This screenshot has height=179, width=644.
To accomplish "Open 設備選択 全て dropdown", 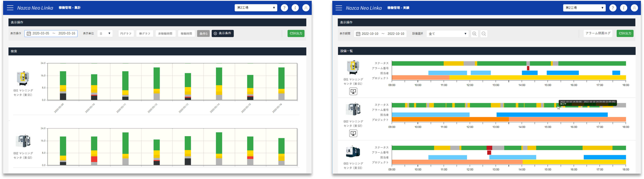I will (x=448, y=34).
